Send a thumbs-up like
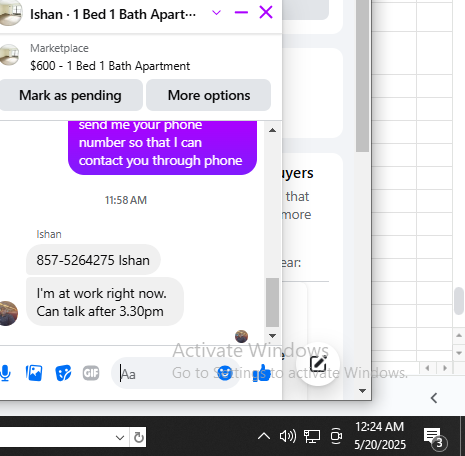 [x=262, y=373]
